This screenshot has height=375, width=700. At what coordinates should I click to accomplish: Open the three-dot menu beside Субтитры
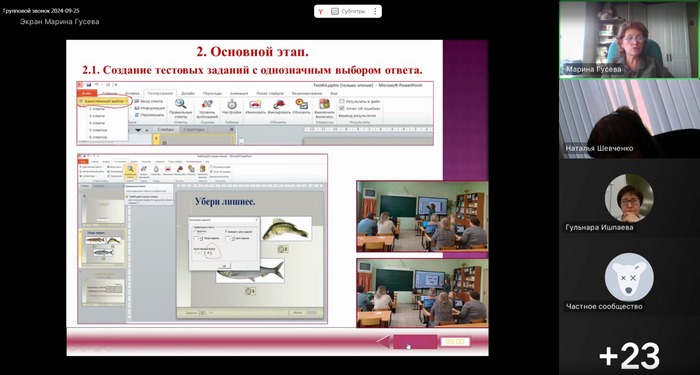click(375, 12)
